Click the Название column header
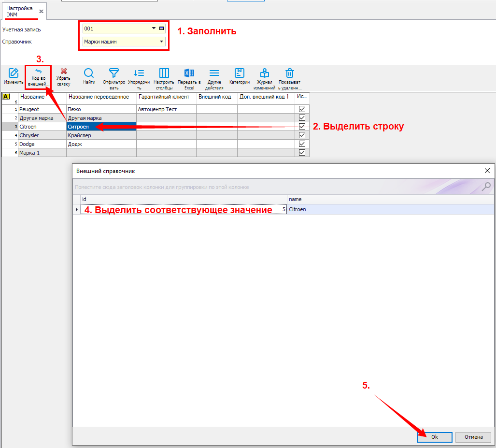Viewport: 496px width, 448px height. click(x=42, y=97)
